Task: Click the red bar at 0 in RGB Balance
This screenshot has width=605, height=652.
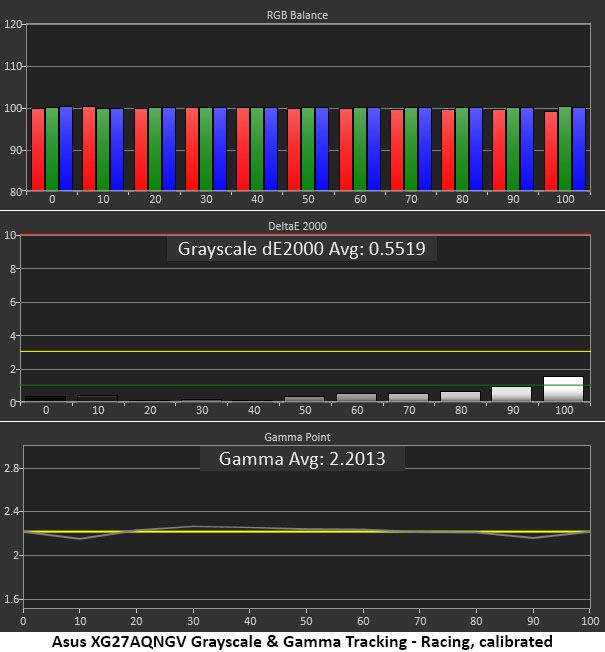Action: 38,150
